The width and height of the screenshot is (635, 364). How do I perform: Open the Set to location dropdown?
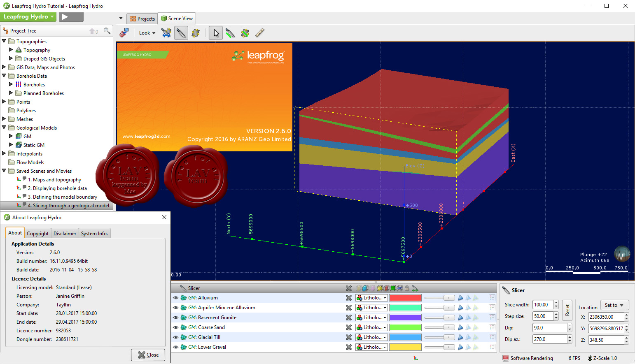614,305
